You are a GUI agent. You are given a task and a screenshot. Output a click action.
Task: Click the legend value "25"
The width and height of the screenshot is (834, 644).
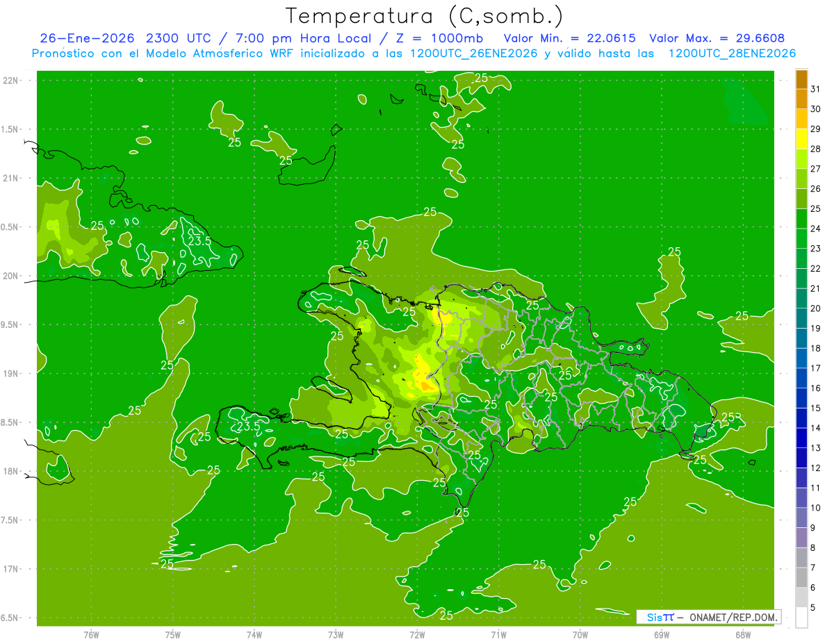click(816, 209)
